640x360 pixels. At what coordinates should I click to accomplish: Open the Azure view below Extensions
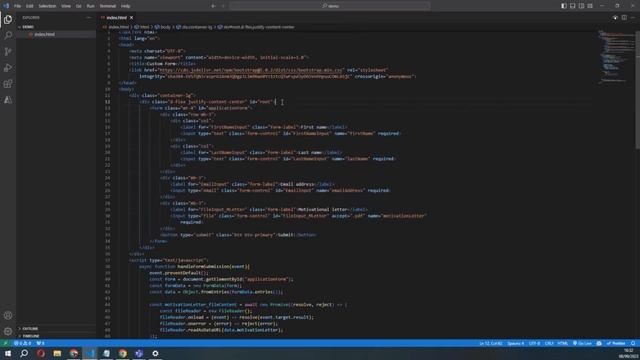[x=8, y=100]
